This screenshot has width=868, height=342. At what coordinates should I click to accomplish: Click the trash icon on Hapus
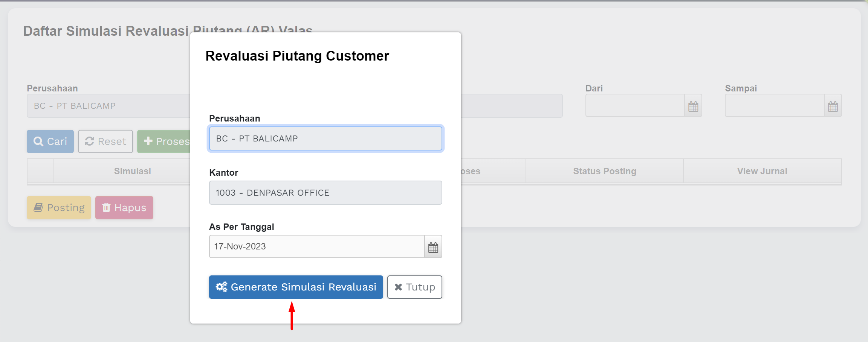tap(107, 208)
